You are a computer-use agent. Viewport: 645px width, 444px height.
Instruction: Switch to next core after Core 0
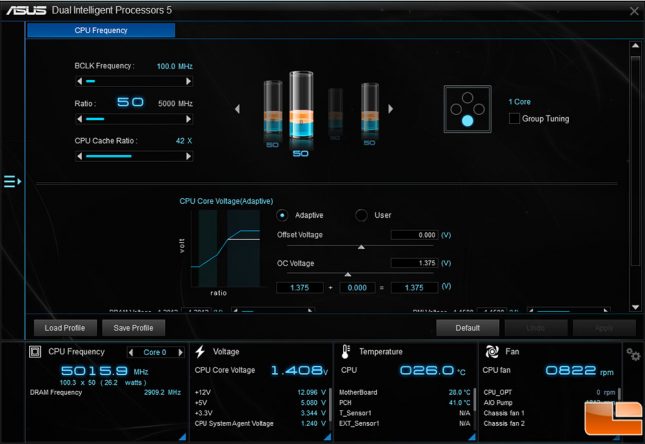click(180, 352)
